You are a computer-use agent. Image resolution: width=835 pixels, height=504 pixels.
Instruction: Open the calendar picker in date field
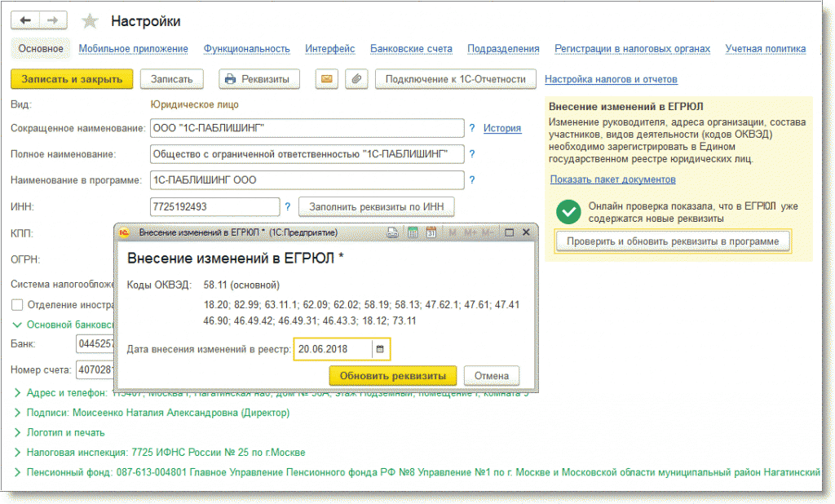pos(380,349)
